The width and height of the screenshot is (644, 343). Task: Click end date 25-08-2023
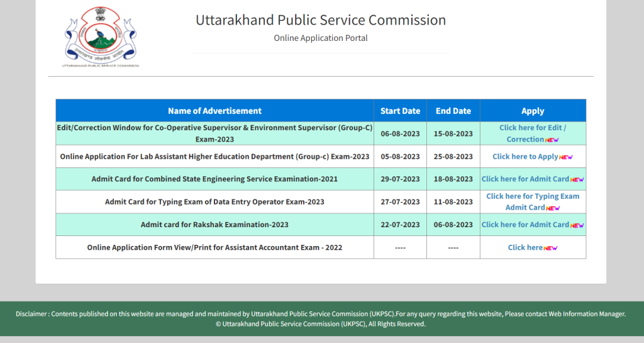click(x=453, y=157)
